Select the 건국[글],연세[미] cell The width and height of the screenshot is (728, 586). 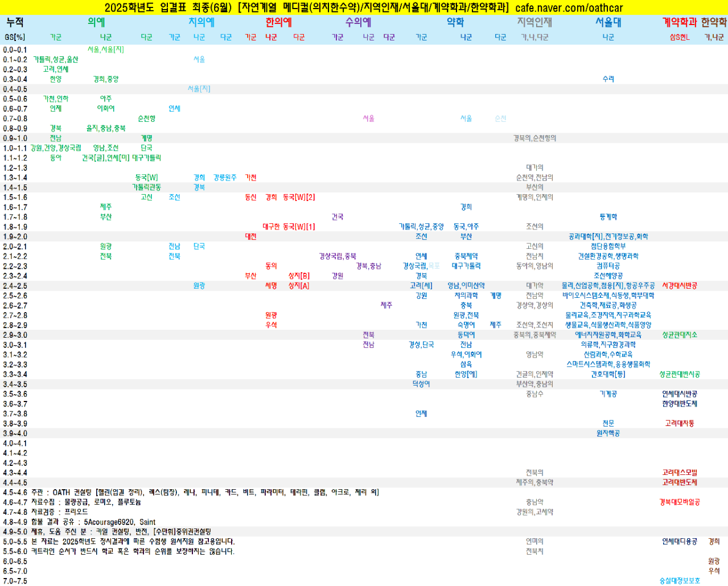click(x=106, y=158)
